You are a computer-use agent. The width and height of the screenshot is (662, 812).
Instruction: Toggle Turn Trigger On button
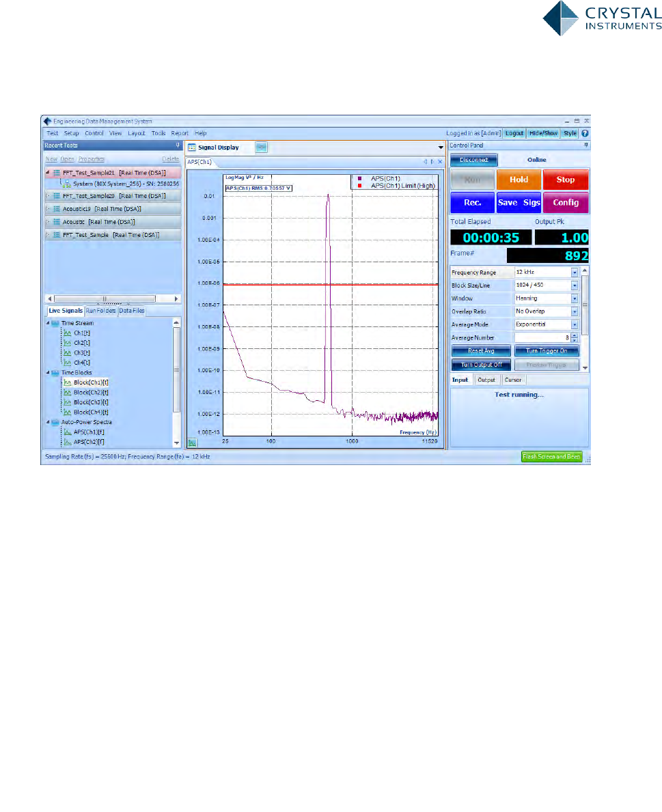547,351
